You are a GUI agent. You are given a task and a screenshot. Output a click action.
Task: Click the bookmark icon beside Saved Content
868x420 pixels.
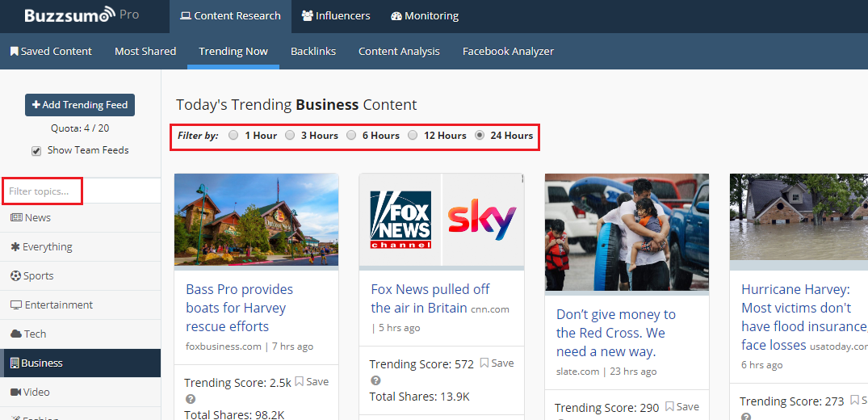tap(15, 51)
